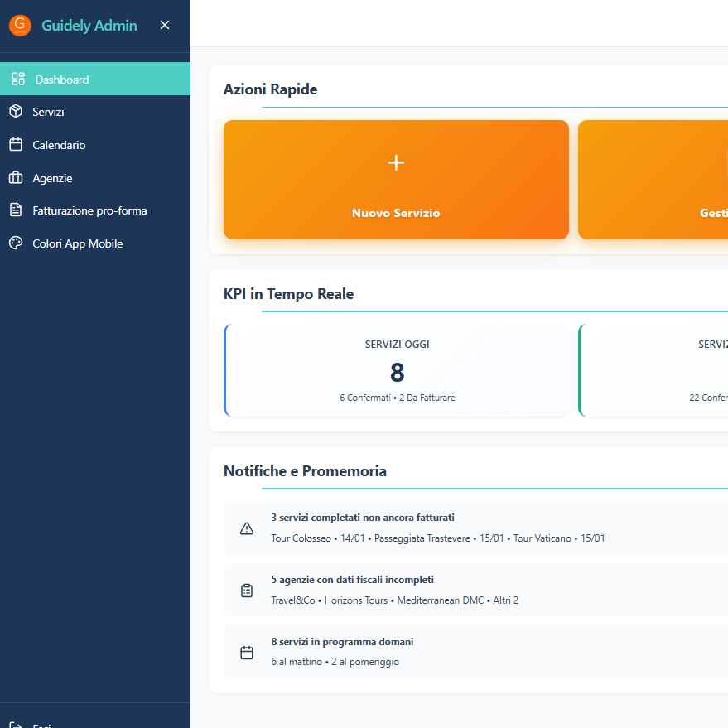
Task: Go to the Calendario section
Action: point(95,144)
